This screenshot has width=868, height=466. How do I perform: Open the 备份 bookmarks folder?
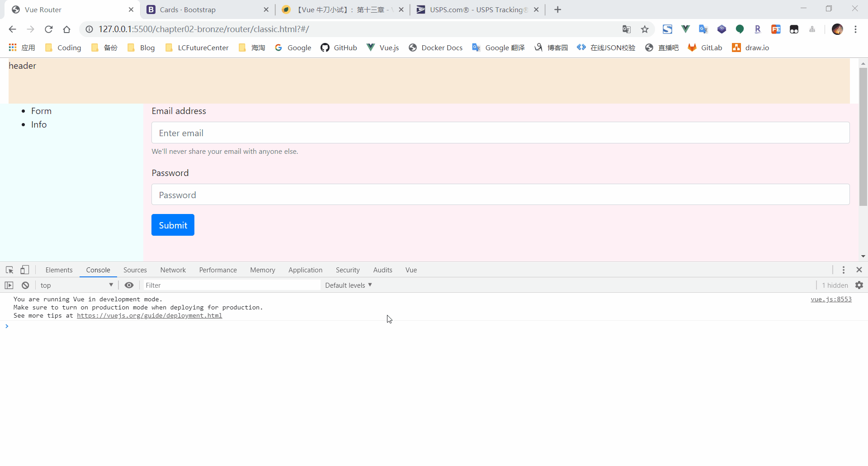click(x=104, y=48)
